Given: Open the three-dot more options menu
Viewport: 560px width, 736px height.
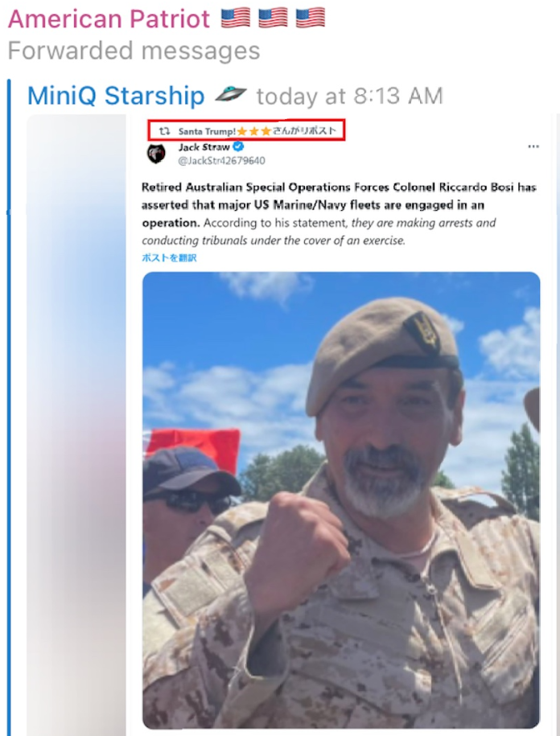Looking at the screenshot, I should pos(533,146).
